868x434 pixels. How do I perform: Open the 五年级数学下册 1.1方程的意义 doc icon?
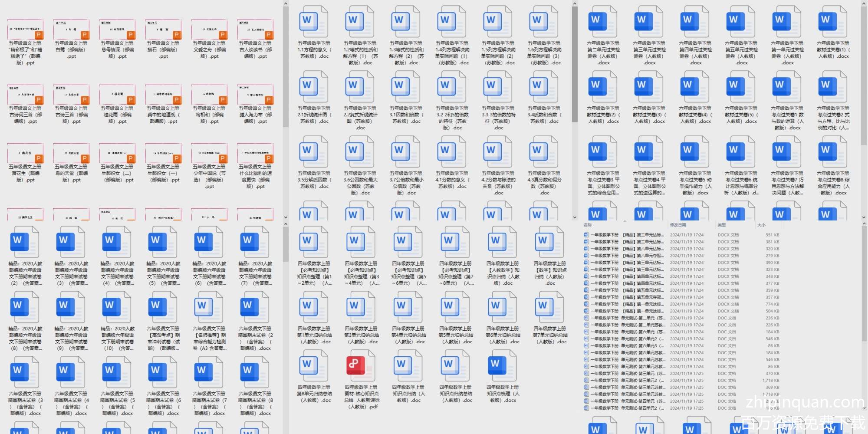click(x=313, y=22)
